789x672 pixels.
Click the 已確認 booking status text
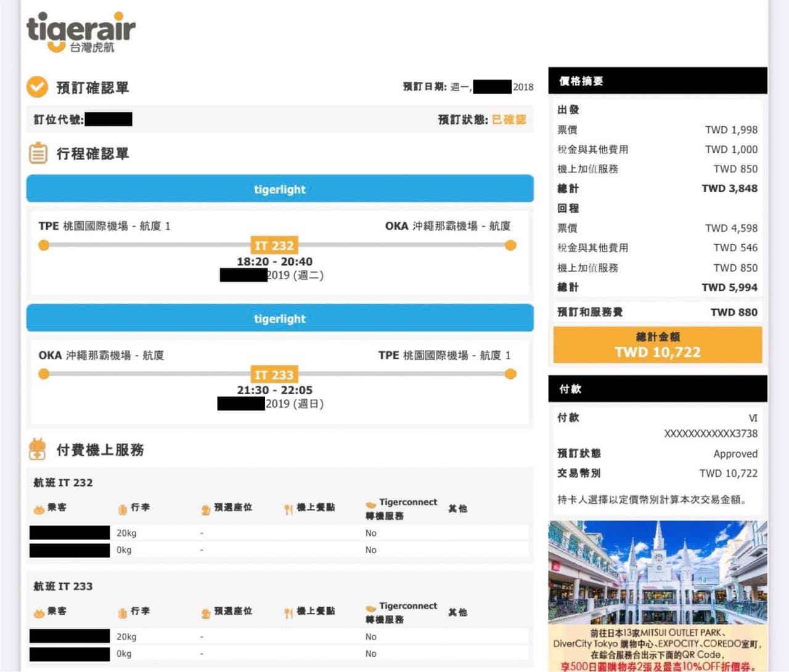click(x=509, y=119)
